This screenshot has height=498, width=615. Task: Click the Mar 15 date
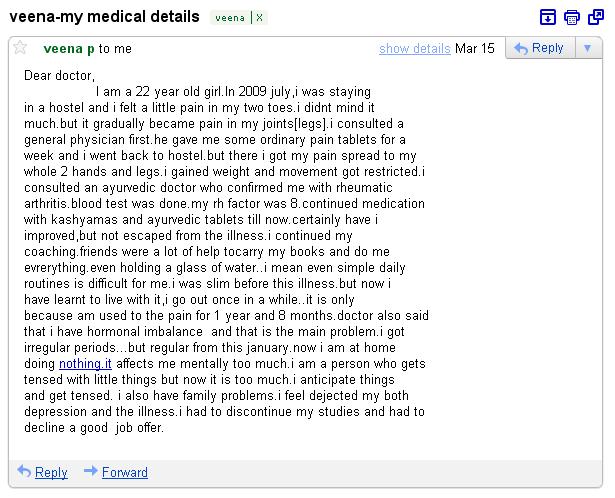tap(474, 48)
